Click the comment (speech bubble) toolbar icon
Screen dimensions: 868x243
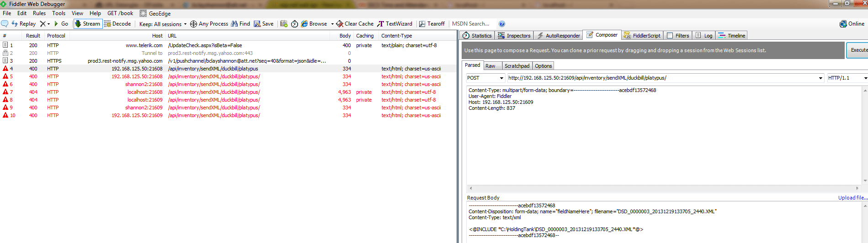tap(5, 24)
